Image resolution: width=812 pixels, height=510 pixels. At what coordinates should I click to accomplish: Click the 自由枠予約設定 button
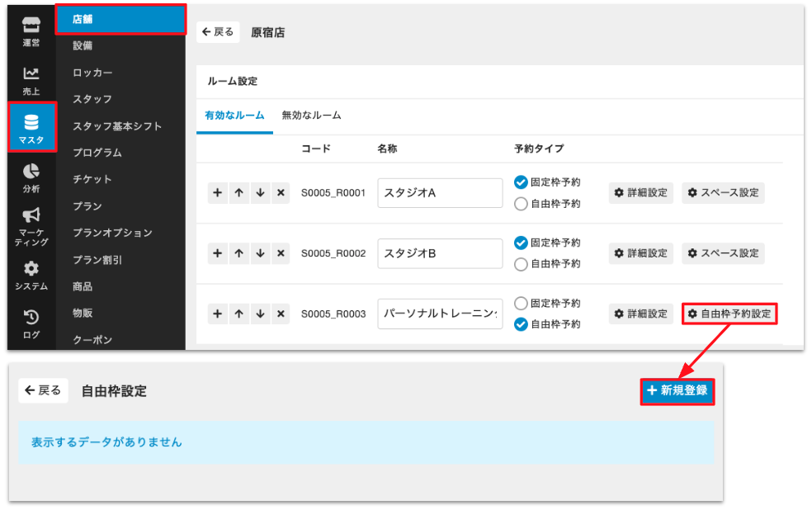point(729,314)
